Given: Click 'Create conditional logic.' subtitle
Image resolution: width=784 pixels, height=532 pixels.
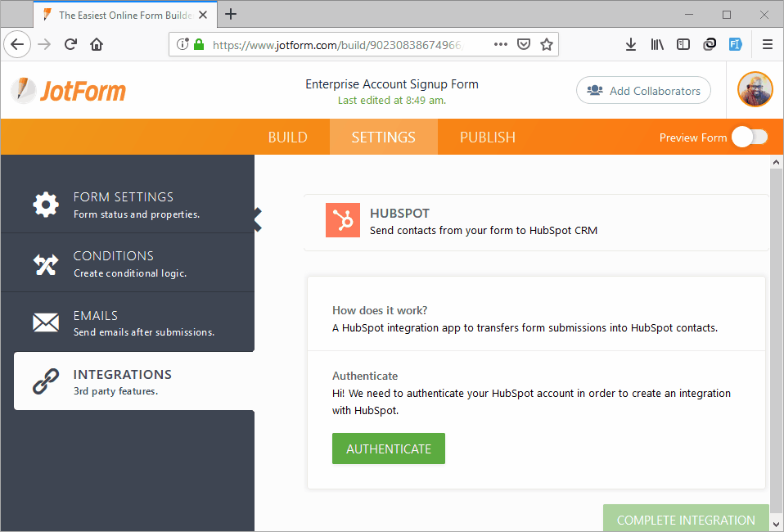Looking at the screenshot, I should pos(130,273).
